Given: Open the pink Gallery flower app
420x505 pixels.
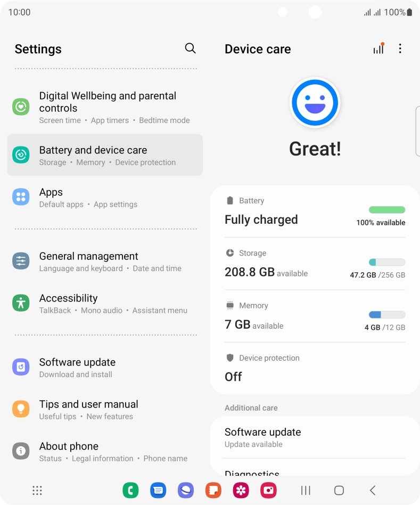Looking at the screenshot, I should click(241, 491).
